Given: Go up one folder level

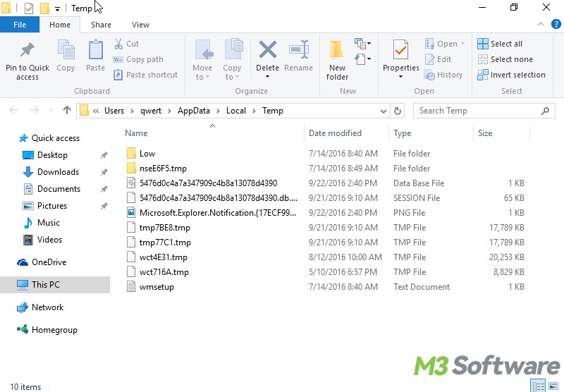Looking at the screenshot, I should [x=67, y=110].
